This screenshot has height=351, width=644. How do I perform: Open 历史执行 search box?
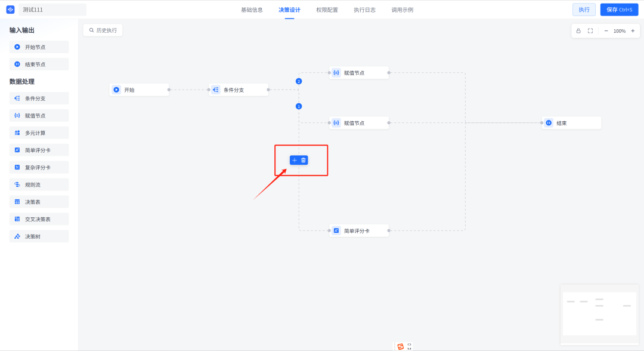point(103,30)
